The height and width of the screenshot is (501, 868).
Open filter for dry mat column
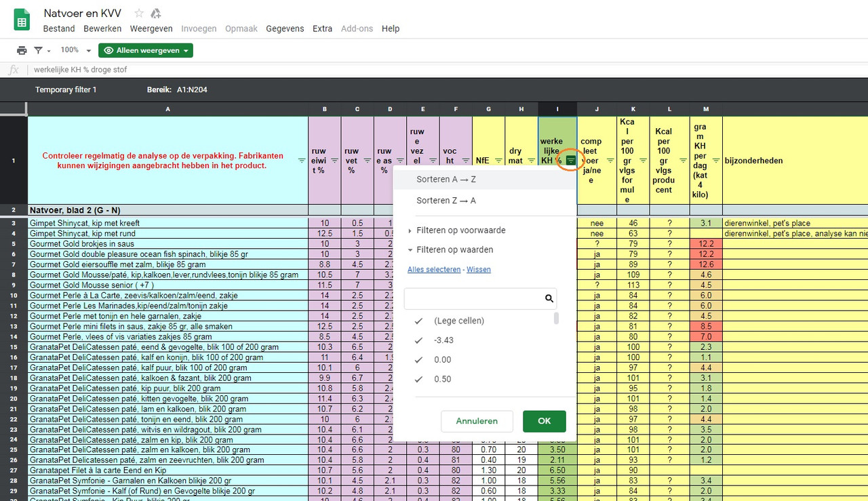pyautogui.click(x=531, y=161)
